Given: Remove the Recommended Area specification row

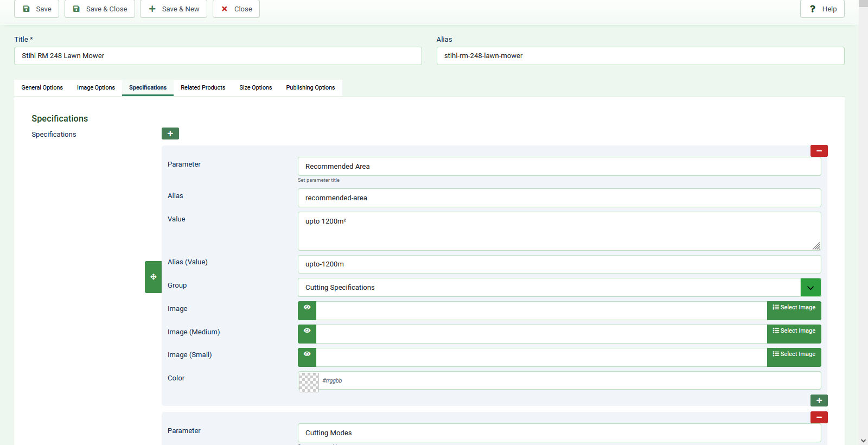Looking at the screenshot, I should pyautogui.click(x=819, y=151).
